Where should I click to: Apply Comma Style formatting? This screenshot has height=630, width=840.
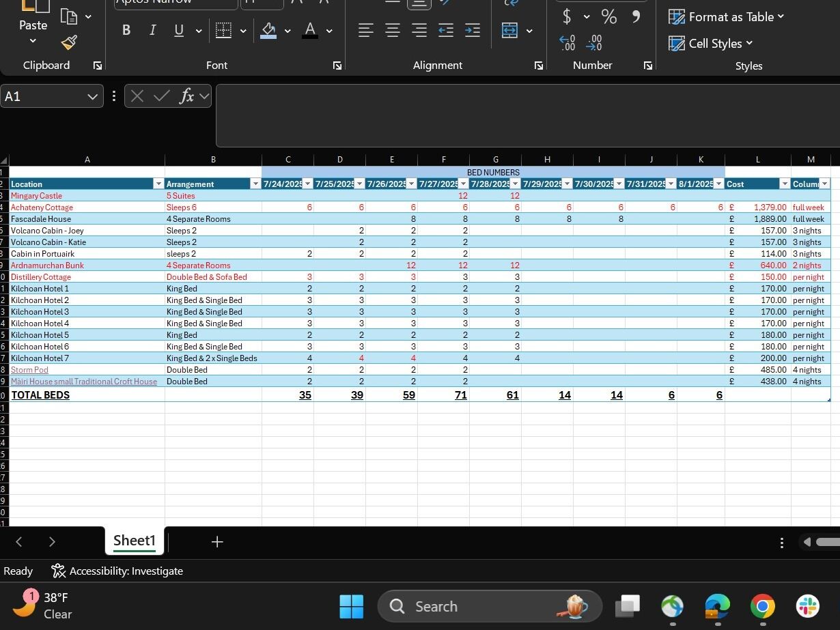pyautogui.click(x=636, y=16)
